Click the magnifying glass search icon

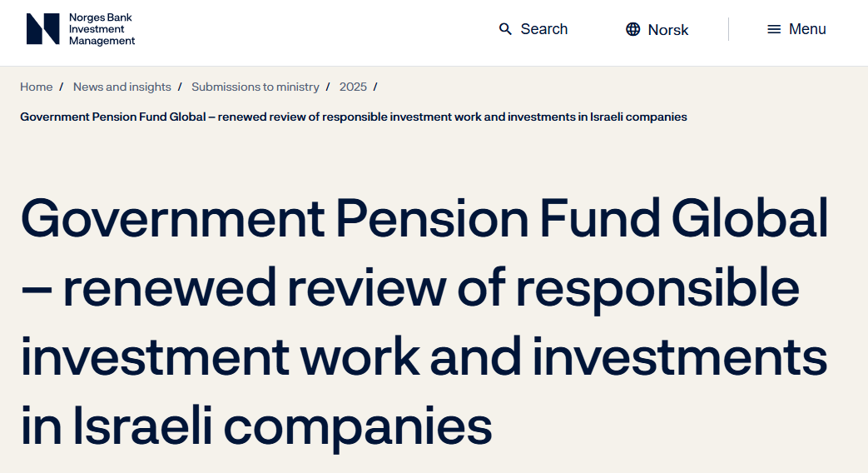tap(505, 29)
